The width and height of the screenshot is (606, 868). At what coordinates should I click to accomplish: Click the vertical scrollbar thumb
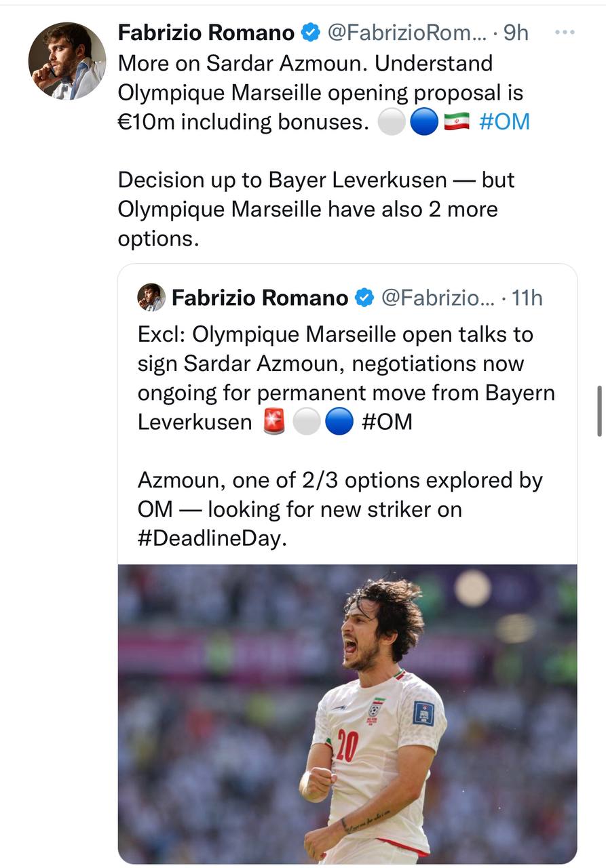(599, 411)
